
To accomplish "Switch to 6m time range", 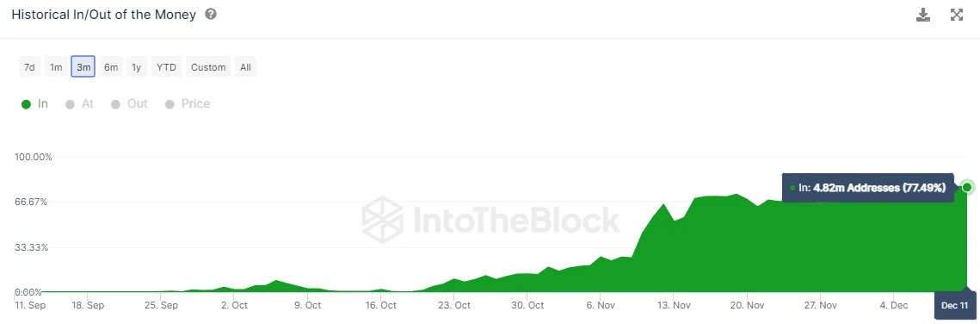I will click(111, 67).
